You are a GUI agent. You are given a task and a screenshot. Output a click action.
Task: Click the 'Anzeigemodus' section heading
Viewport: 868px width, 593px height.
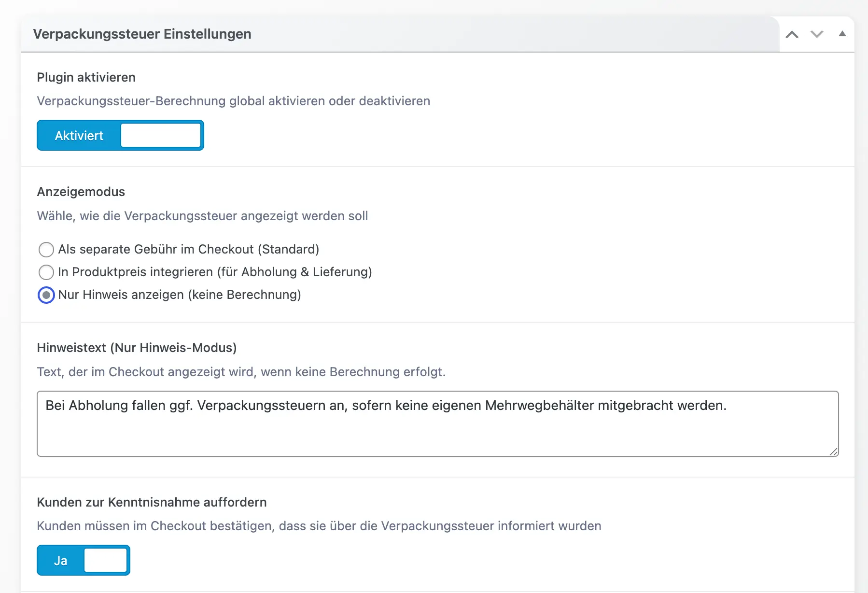pyautogui.click(x=81, y=191)
